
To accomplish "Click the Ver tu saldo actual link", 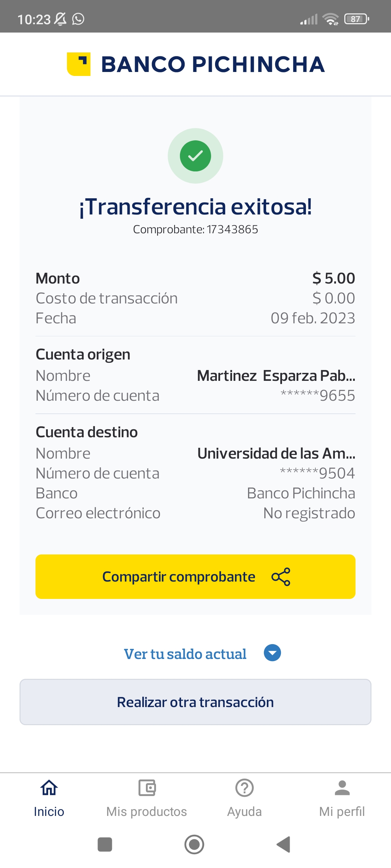I will pyautogui.click(x=185, y=654).
